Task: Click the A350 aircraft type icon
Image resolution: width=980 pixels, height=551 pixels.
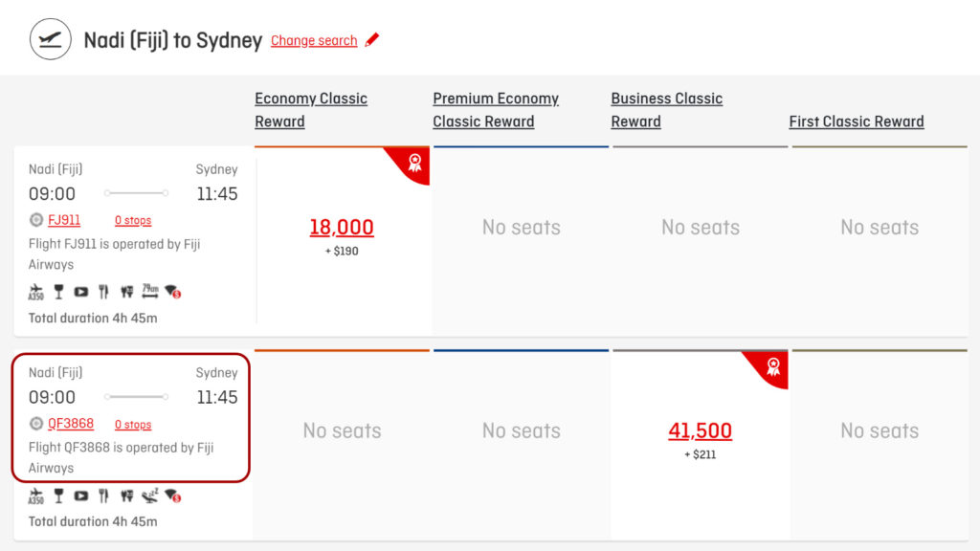Action: tap(35, 291)
